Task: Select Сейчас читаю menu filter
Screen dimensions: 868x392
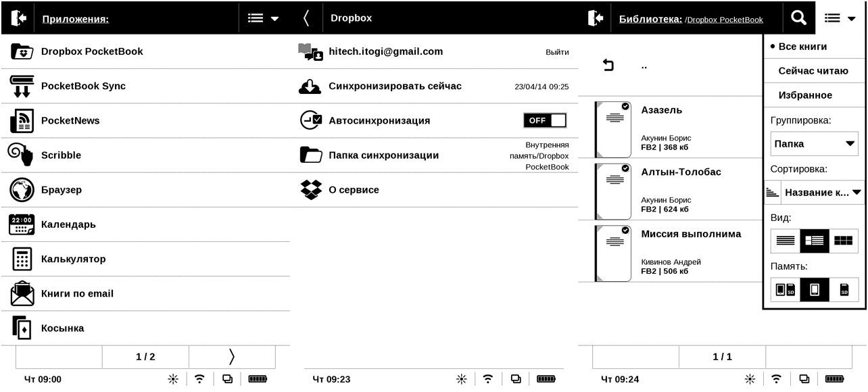Action: click(x=813, y=71)
